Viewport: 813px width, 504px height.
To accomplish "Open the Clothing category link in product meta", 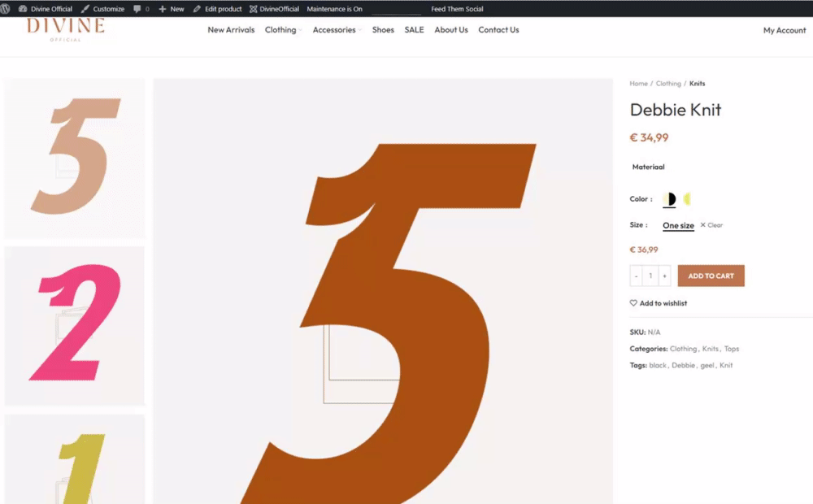I will pyautogui.click(x=684, y=349).
